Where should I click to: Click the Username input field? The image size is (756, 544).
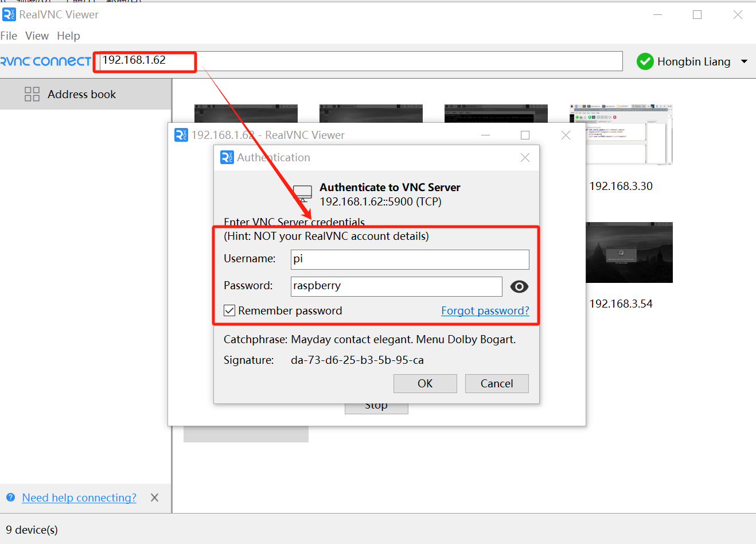point(410,259)
